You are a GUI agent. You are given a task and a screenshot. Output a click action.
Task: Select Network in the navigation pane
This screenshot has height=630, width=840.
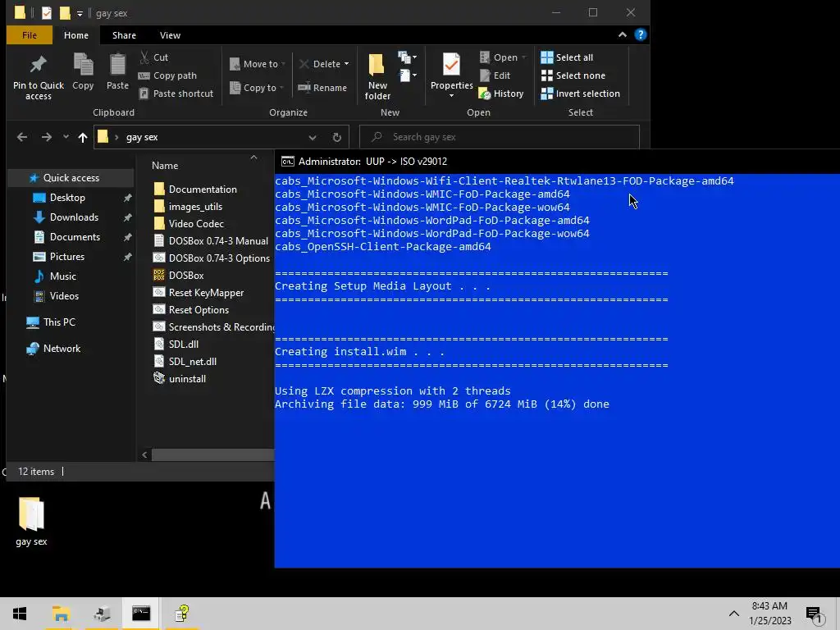(x=62, y=348)
